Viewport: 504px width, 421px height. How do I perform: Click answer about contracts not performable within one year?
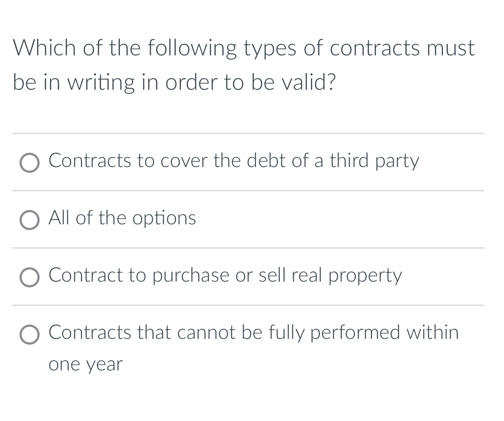click(x=253, y=333)
